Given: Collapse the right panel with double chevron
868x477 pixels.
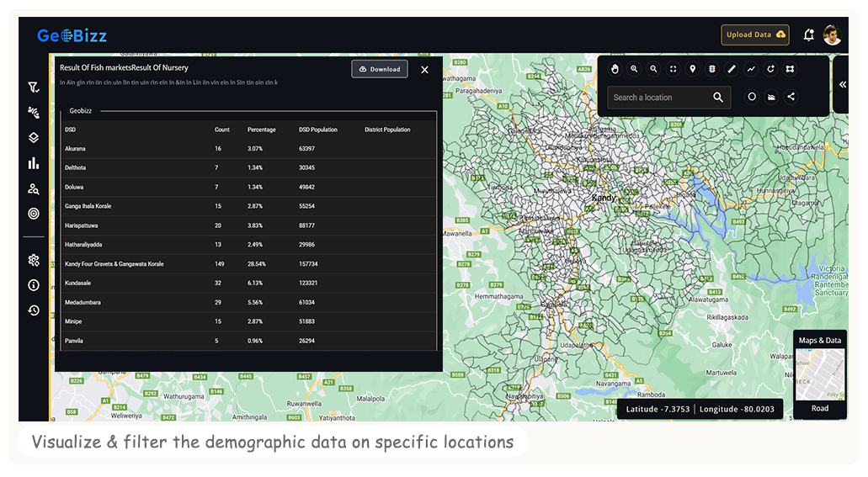Looking at the screenshot, I should point(843,85).
